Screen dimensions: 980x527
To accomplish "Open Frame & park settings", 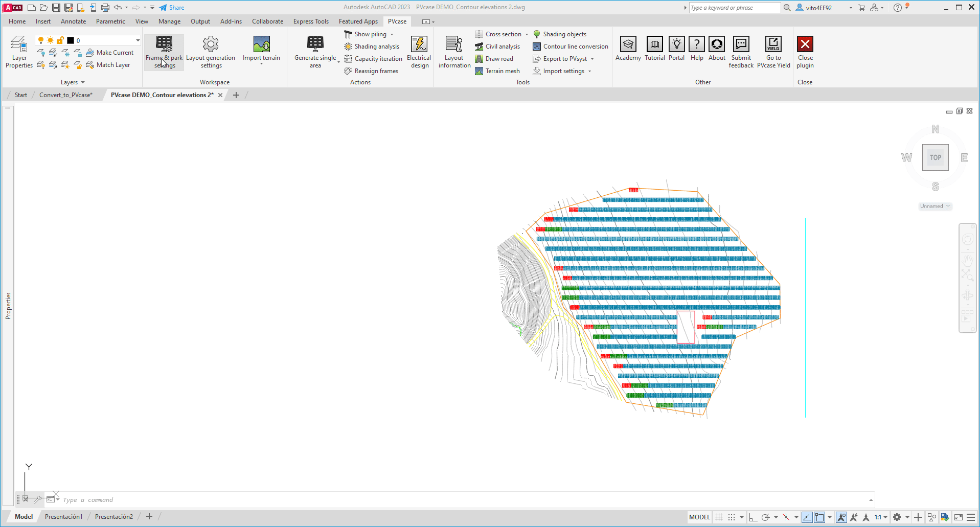I will click(x=164, y=52).
